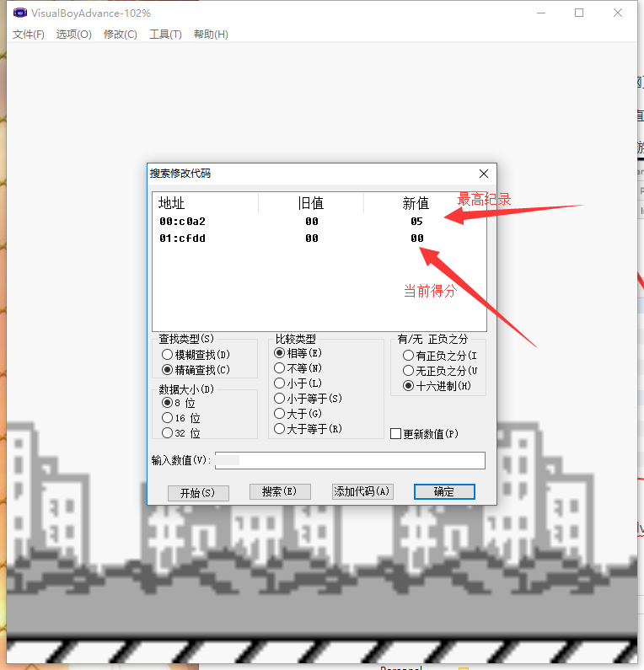The width and height of the screenshot is (644, 670).
Task: Select the address row 01:cfdd
Action: coord(319,238)
